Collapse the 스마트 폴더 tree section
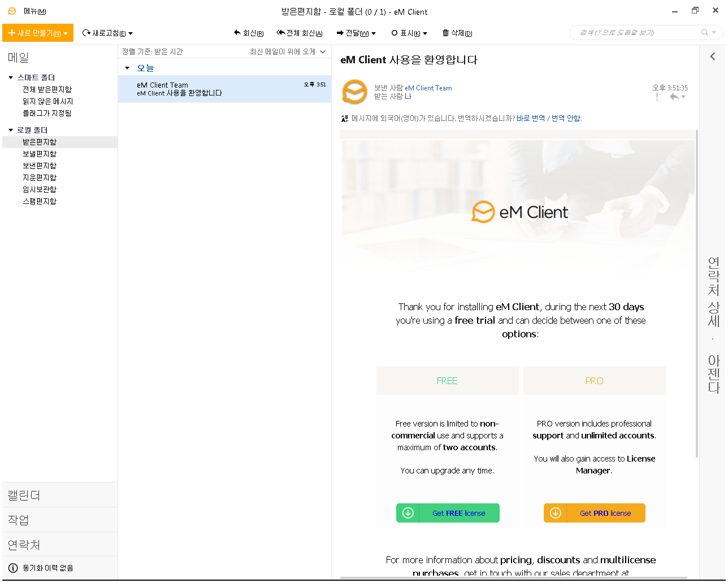This screenshot has height=583, width=728. [x=11, y=78]
